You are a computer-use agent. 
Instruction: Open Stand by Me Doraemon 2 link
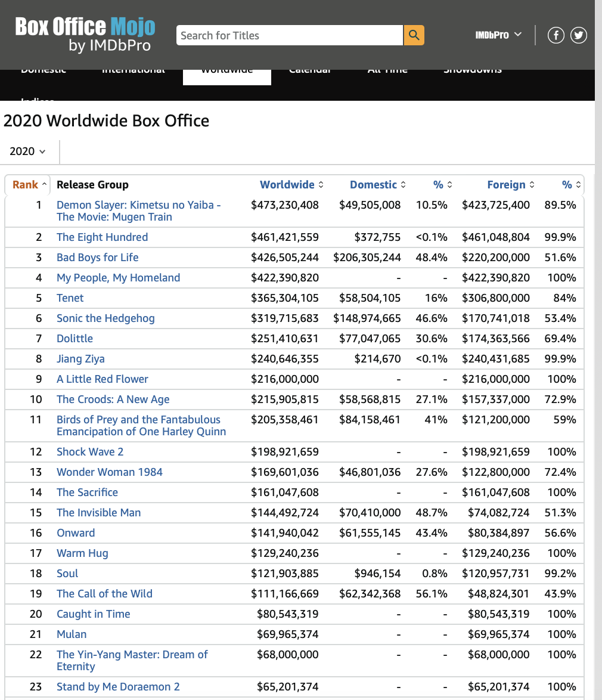[118, 687]
